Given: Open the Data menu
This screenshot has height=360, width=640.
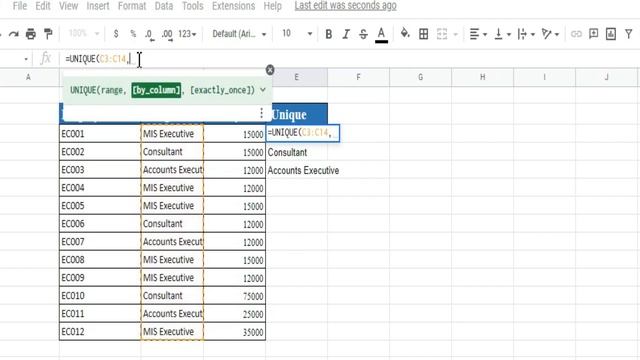Looking at the screenshot, I should pyautogui.click(x=164, y=6).
